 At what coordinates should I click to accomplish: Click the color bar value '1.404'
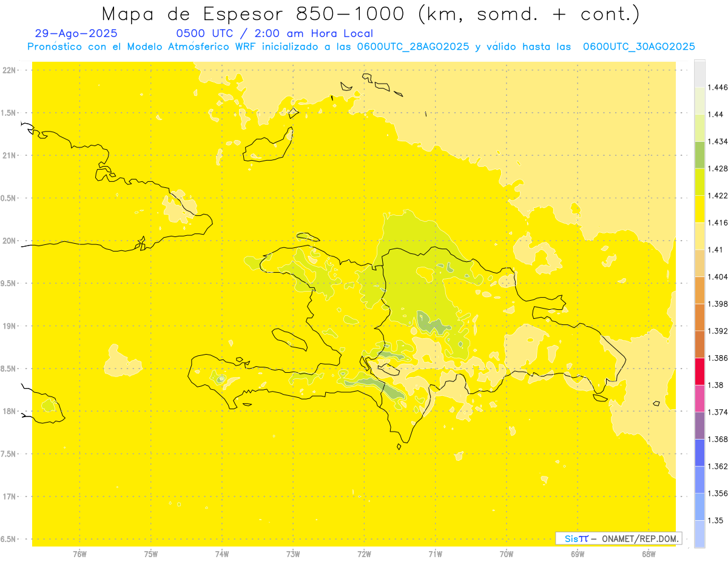pyautogui.click(x=719, y=276)
